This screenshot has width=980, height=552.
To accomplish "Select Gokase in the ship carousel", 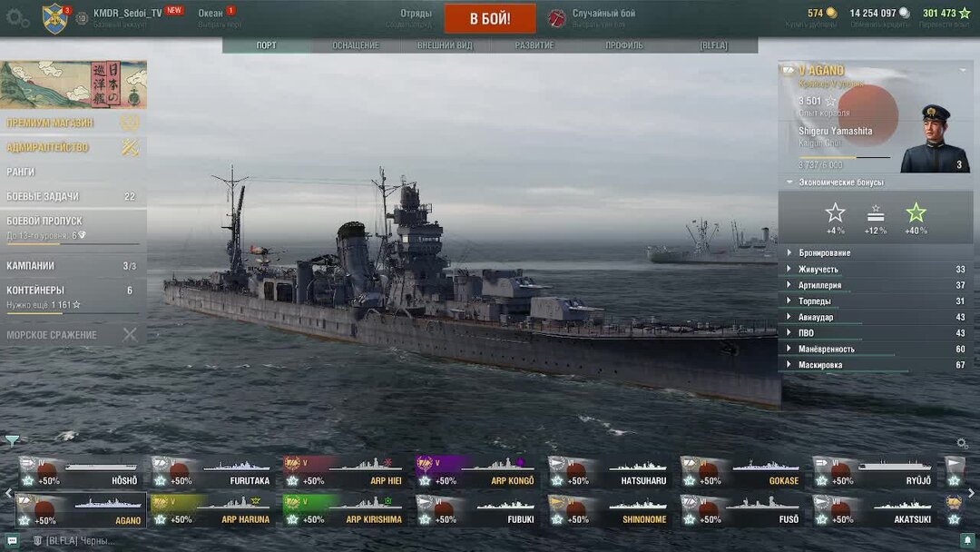I will pos(742,472).
